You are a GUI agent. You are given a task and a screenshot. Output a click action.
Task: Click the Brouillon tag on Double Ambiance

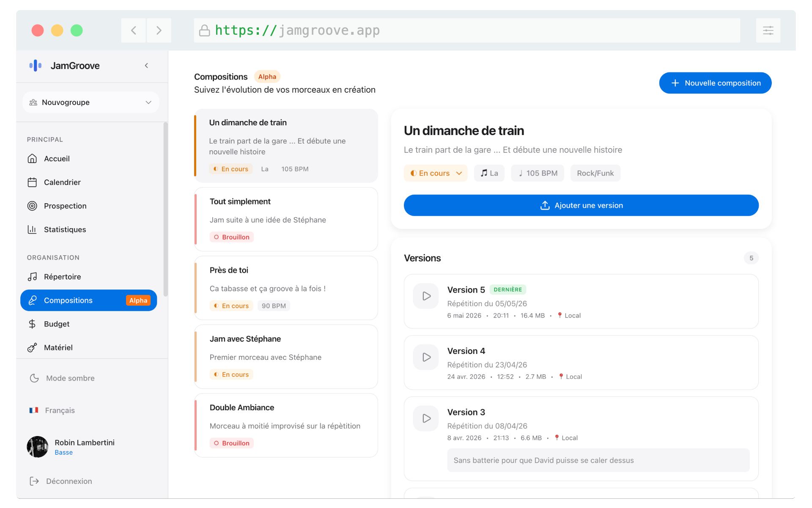click(232, 443)
